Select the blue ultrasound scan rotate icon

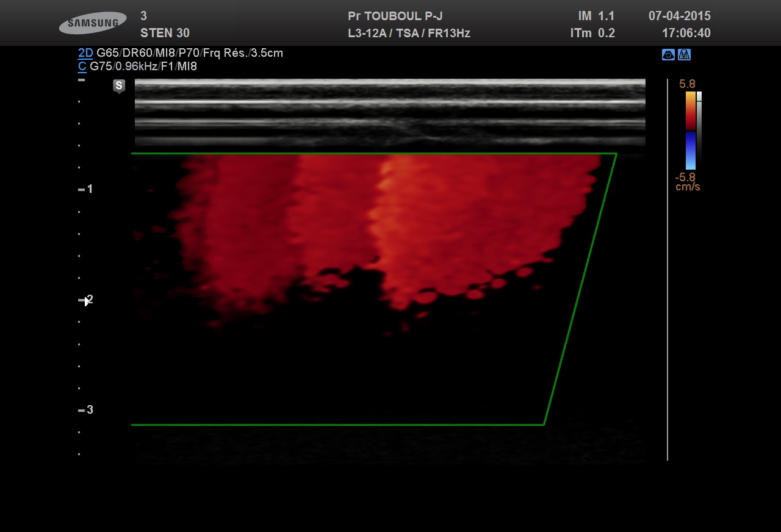[x=668, y=55]
